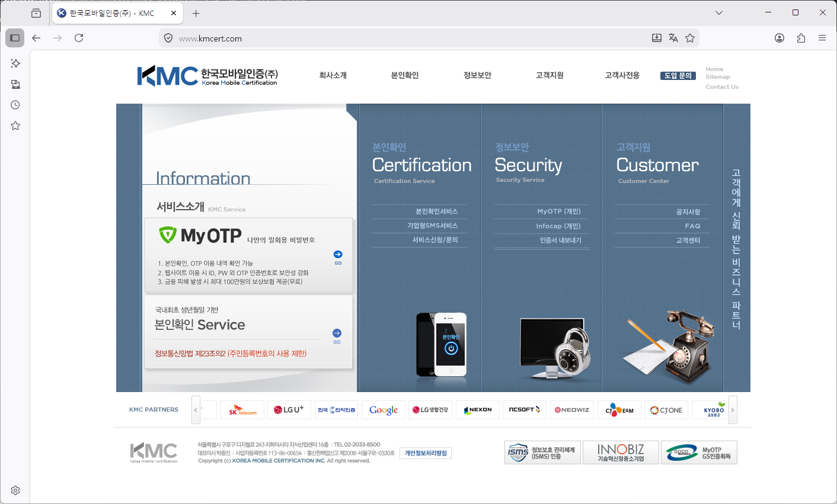
Task: Install the page as an app icon
Action: coord(657,38)
